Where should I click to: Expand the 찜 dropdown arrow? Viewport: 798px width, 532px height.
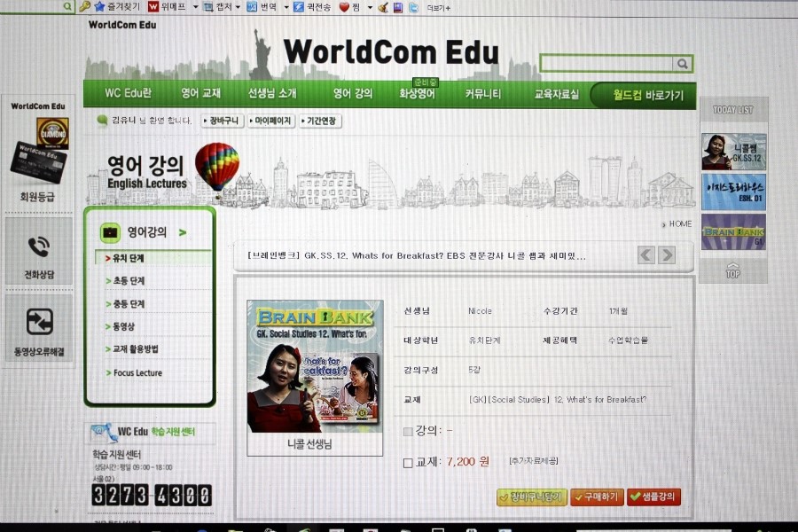click(370, 8)
